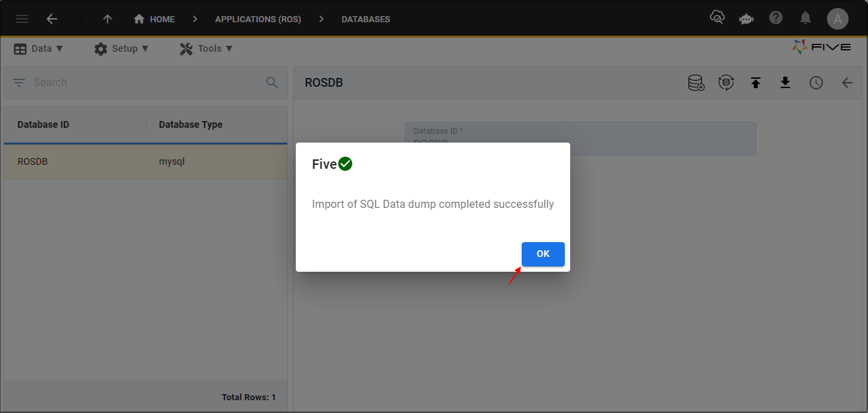This screenshot has height=413, width=868.
Task: Open the notifications bell
Action: tap(805, 18)
